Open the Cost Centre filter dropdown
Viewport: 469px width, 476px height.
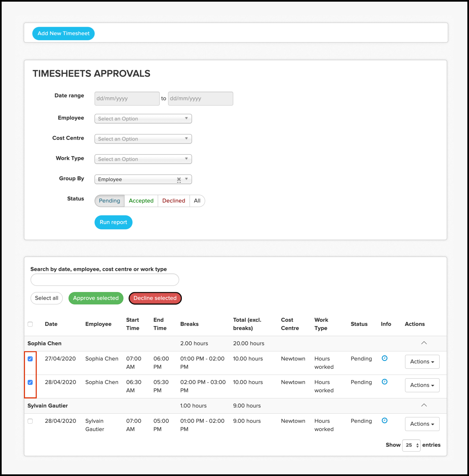143,139
